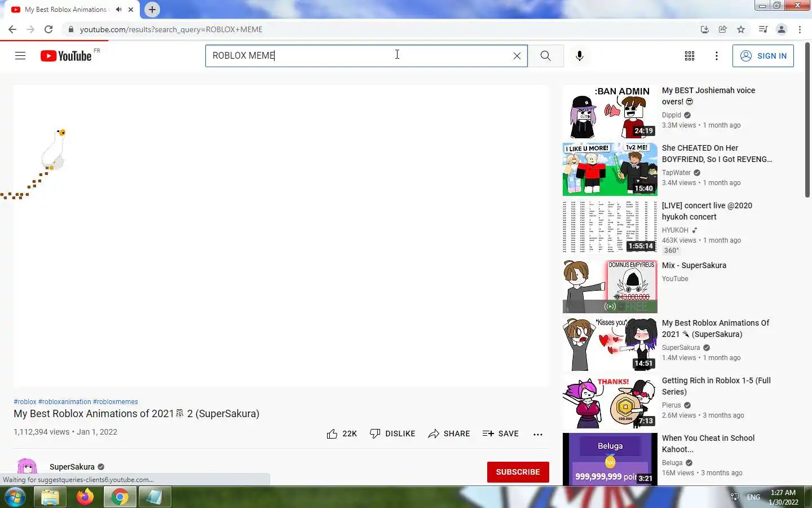The height and width of the screenshot is (508, 812).
Task: Save the video to a playlist
Action: pos(501,433)
